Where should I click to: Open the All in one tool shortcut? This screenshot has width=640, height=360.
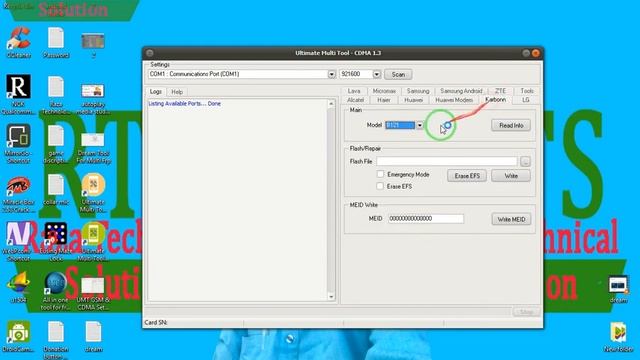[x=56, y=291]
